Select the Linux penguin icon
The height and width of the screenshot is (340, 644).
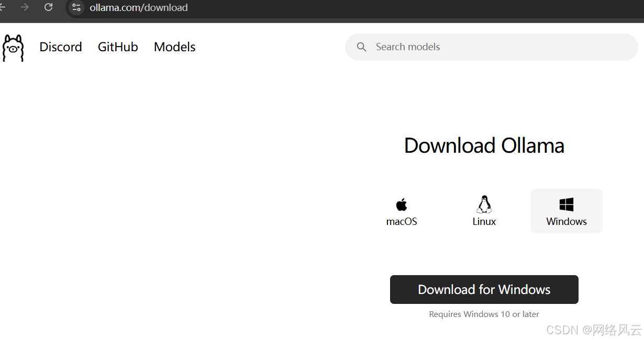pos(484,204)
